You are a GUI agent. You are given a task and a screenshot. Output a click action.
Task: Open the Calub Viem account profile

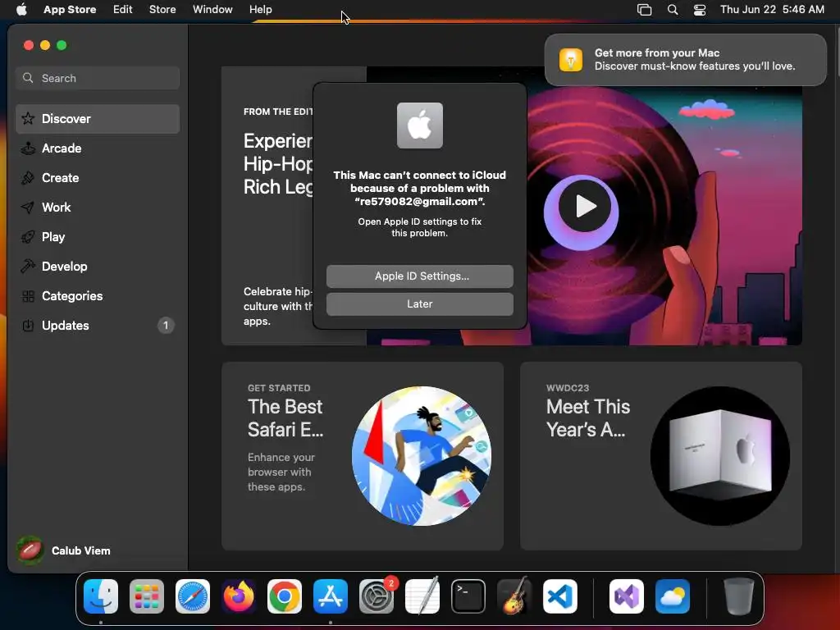tap(64, 550)
